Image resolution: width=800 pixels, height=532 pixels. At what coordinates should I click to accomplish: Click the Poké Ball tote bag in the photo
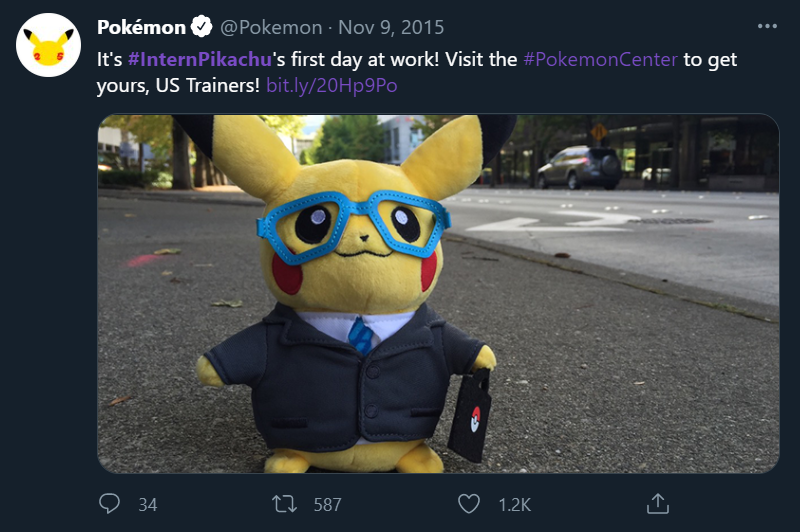click(x=470, y=415)
